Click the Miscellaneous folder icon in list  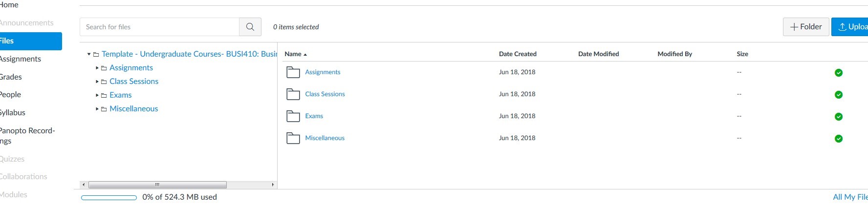293,138
